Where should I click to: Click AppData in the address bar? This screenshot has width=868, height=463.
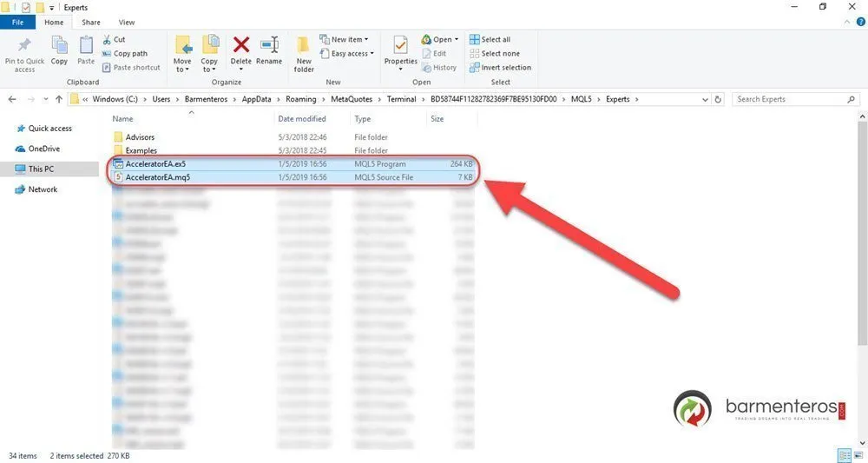point(256,99)
